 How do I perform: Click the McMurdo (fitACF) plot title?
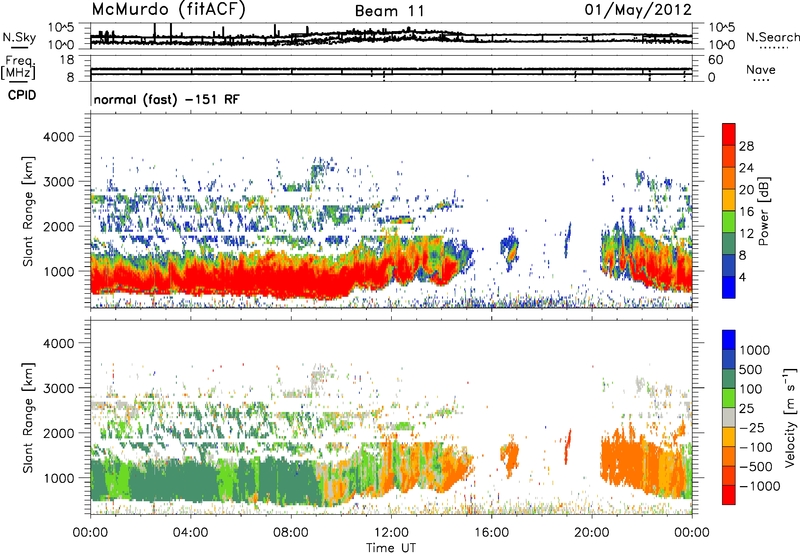tap(168, 10)
